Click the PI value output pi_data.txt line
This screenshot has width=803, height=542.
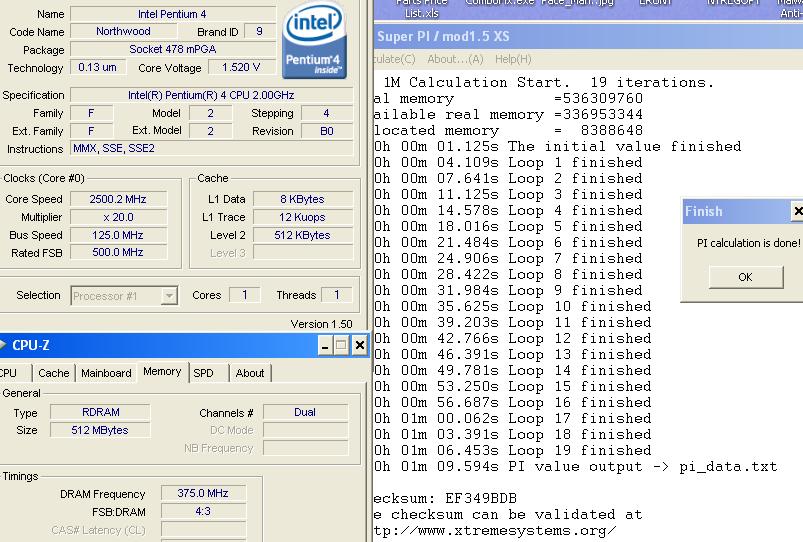click(x=576, y=467)
